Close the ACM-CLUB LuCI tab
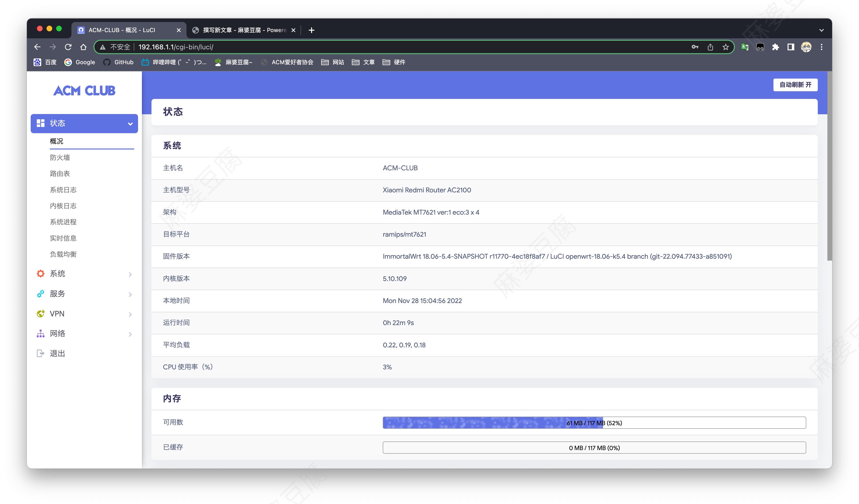The width and height of the screenshot is (859, 504). pyautogui.click(x=179, y=30)
